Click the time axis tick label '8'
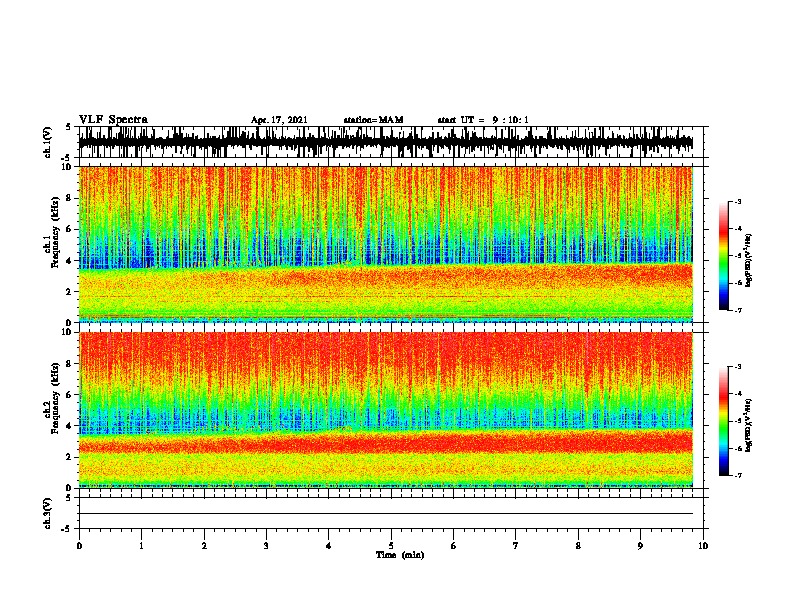Image resolution: width=792 pixels, height=612 pixels. pyautogui.click(x=578, y=546)
